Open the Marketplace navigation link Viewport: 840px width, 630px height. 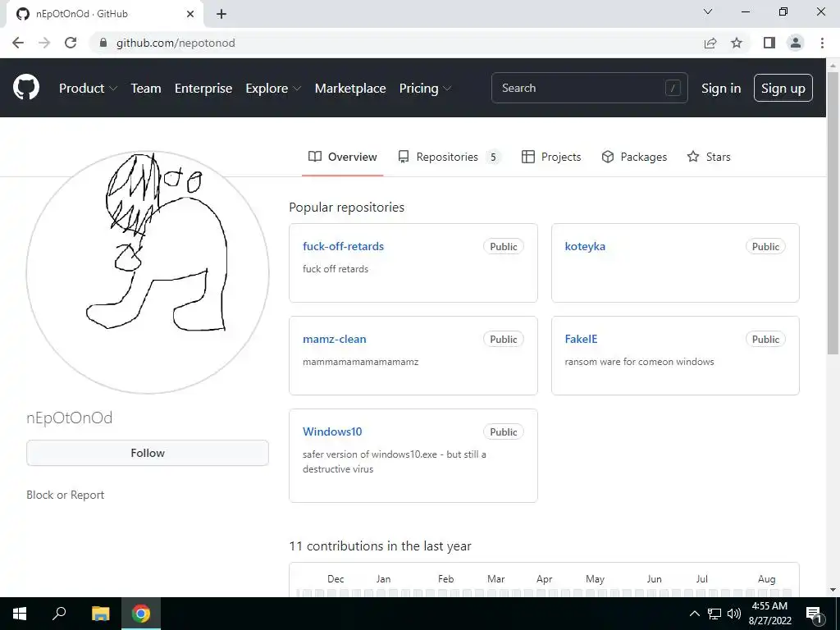350,88
